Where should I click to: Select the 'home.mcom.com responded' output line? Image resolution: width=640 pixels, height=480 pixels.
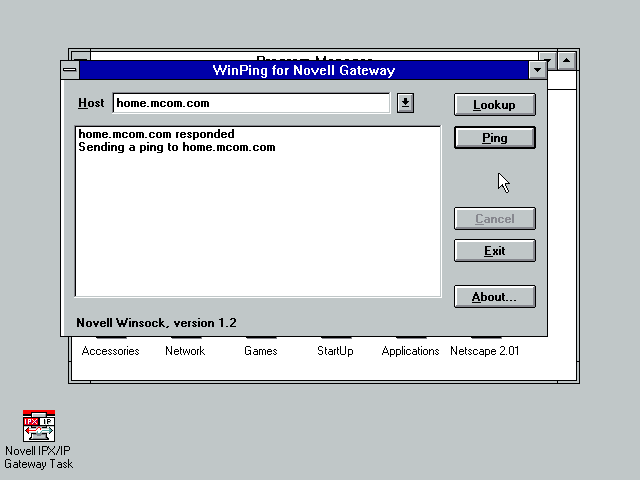tap(156, 134)
